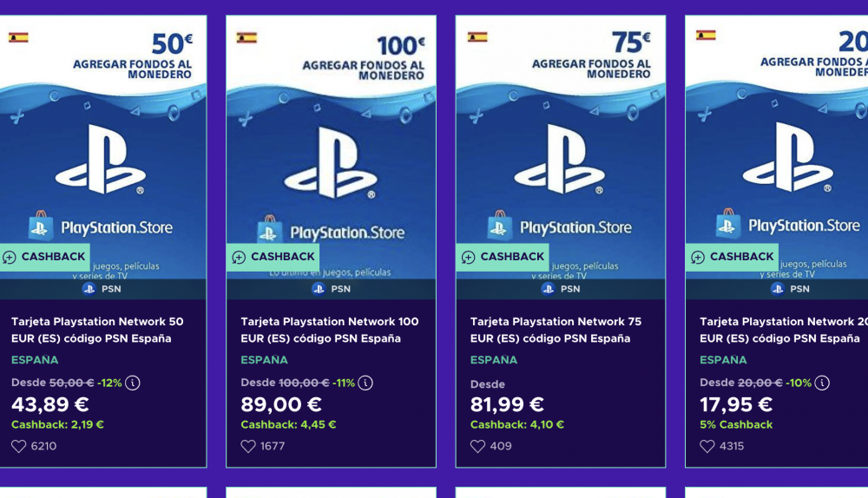
Task: Click the info icon next to -11%
Action: [x=365, y=383]
